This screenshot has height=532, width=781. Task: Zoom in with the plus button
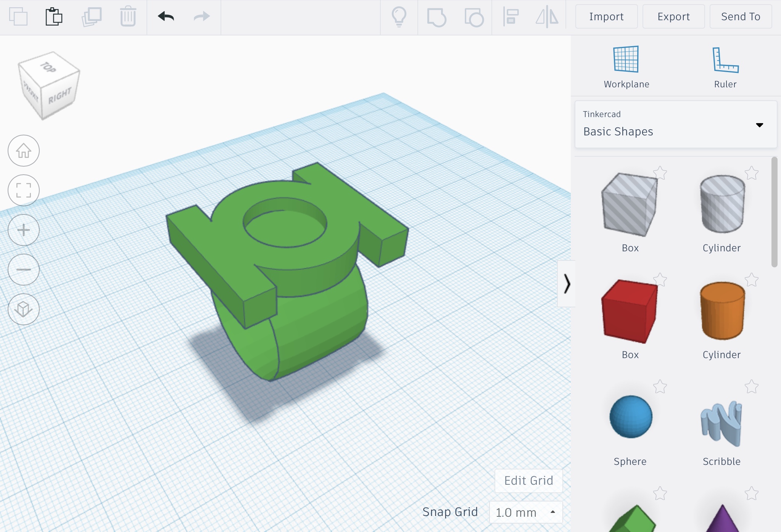(24, 230)
